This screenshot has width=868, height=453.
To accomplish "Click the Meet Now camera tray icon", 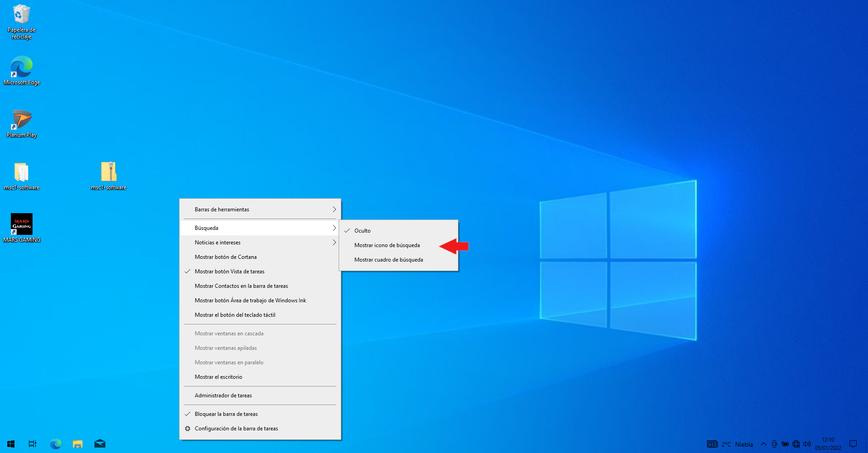I will [774, 444].
